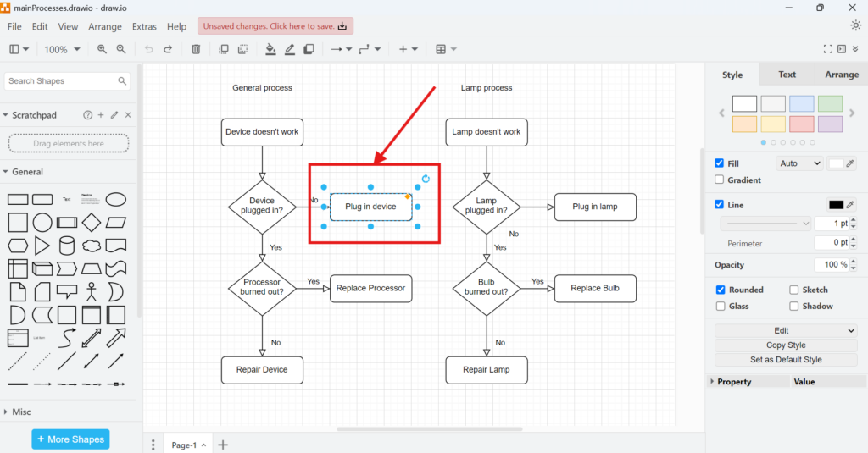Image resolution: width=868 pixels, height=453 pixels.
Task: Click the More Shapes button
Action: 70,439
